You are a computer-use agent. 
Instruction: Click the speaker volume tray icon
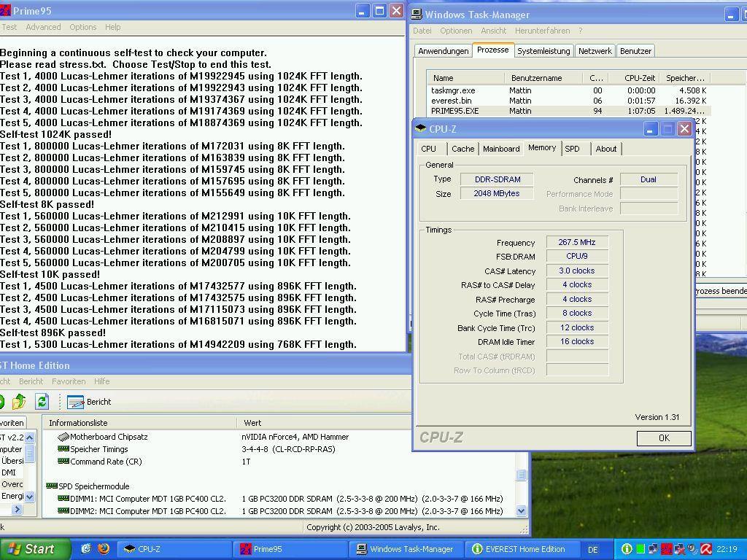pyautogui.click(x=692, y=549)
